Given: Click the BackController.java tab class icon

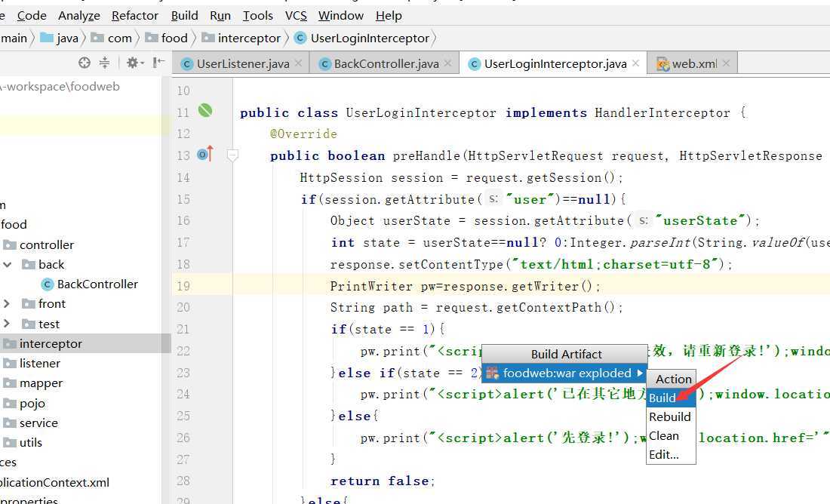Looking at the screenshot, I should pyautogui.click(x=325, y=64).
